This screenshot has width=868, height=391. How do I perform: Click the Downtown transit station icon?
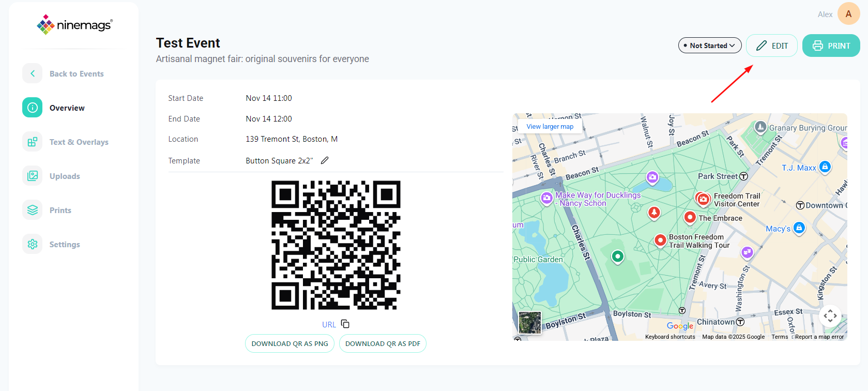[x=800, y=205]
